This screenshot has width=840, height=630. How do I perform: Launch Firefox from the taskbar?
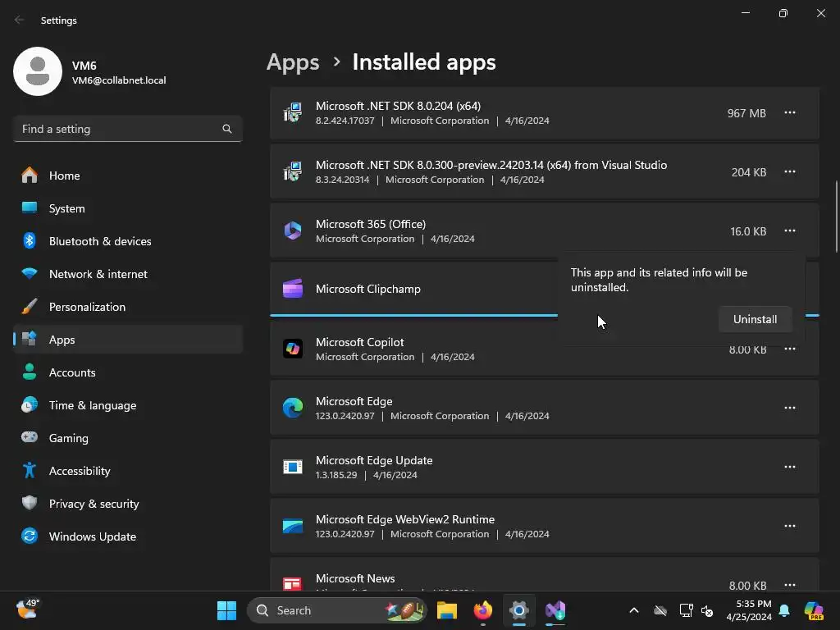(482, 610)
